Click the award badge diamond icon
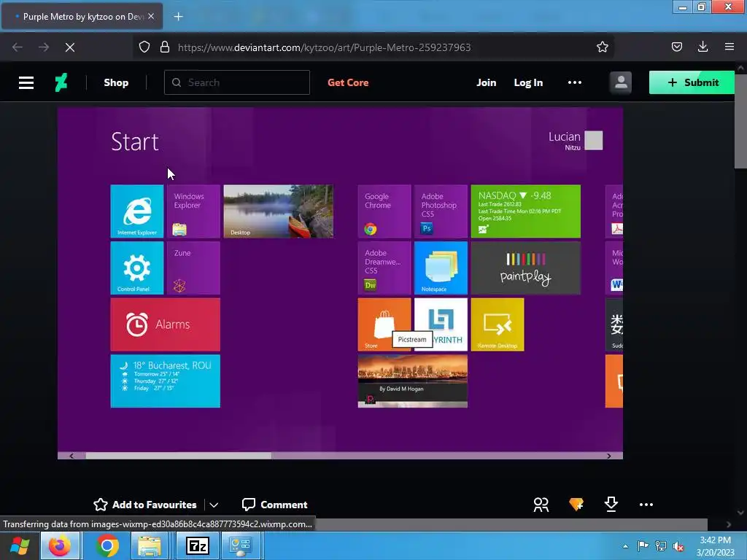 576,504
